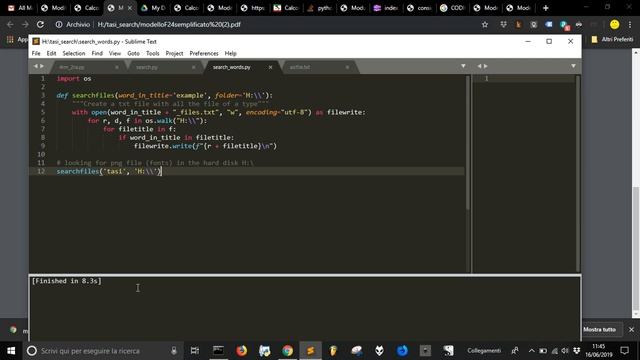Viewport: 640px width, 360px height.
Task: Close the active Chrome tab
Action: point(130,8)
